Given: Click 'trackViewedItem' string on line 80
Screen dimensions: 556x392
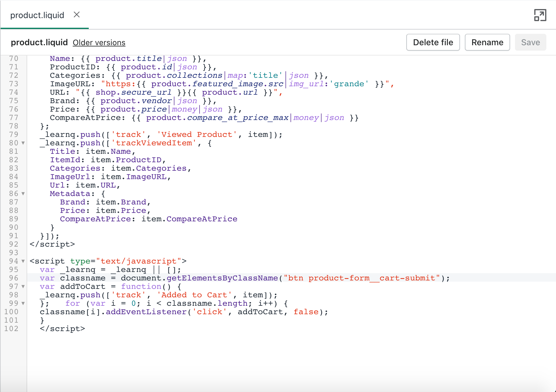Looking at the screenshot, I should pos(154,143).
